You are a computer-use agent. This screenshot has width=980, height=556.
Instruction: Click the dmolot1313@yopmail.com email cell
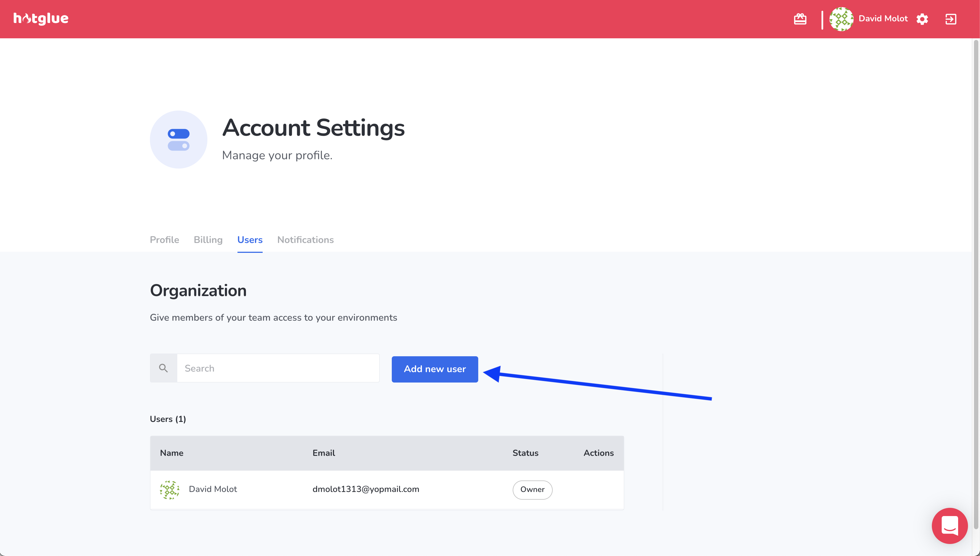[x=366, y=489]
